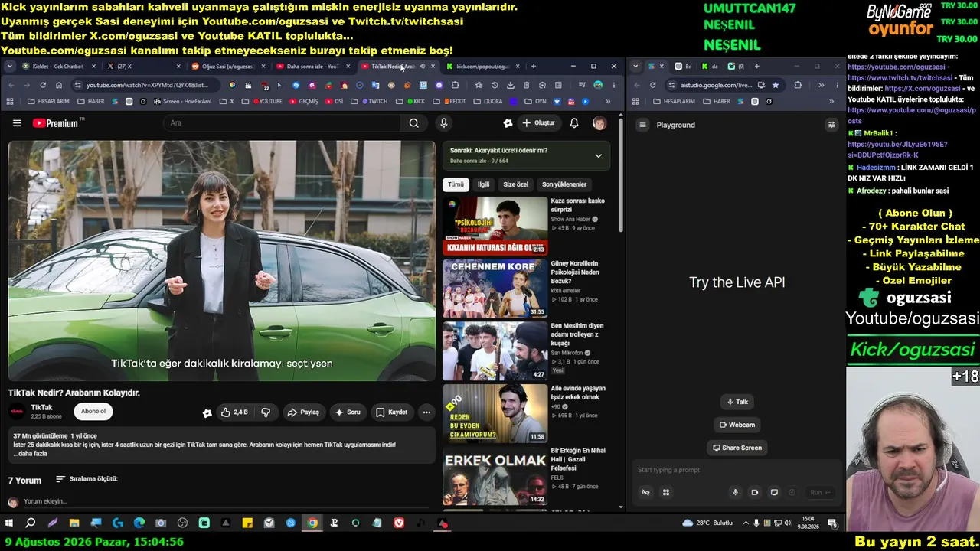Expand the watch later playlist panel
This screenshot has width=980, height=551.
pos(598,155)
